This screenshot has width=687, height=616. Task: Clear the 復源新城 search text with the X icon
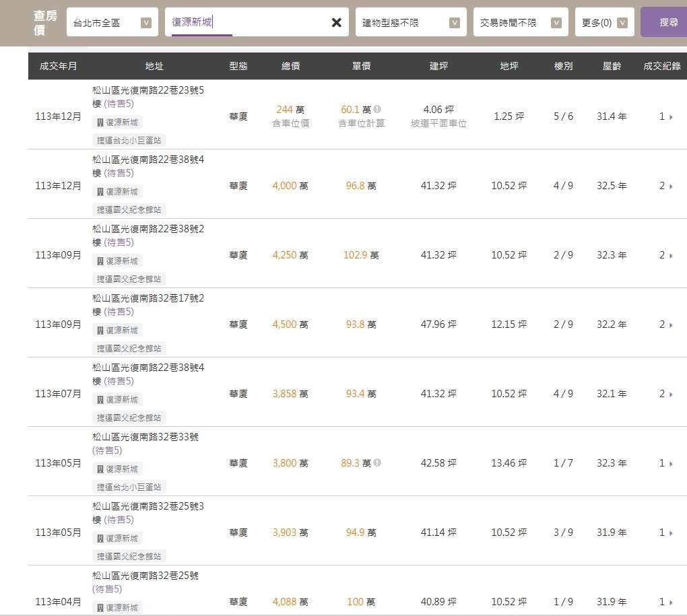337,22
